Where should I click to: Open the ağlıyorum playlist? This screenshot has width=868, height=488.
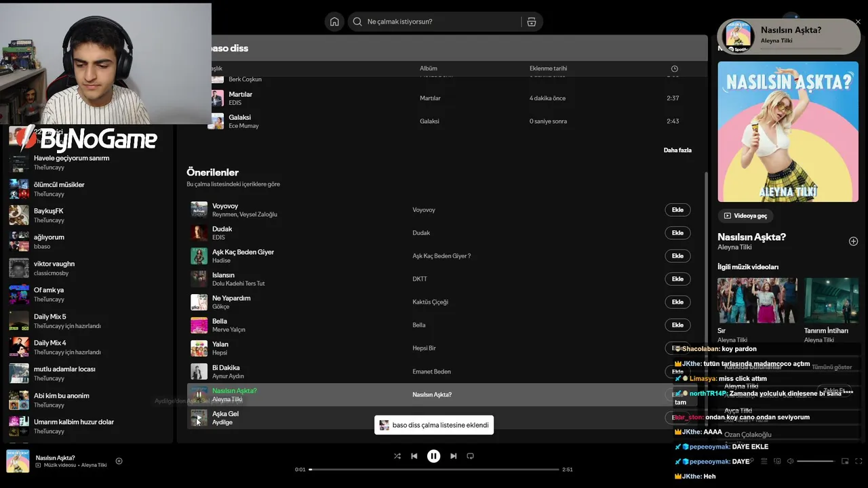49,237
